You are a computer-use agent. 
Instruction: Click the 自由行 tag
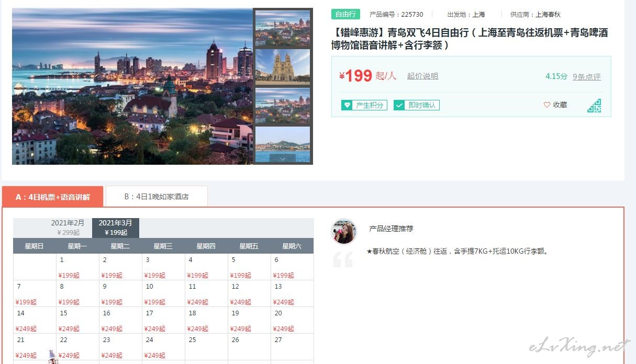point(345,14)
